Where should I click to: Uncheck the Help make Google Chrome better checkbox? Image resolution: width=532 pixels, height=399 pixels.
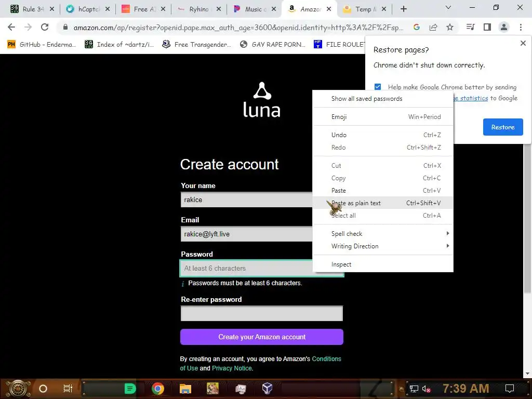click(378, 87)
